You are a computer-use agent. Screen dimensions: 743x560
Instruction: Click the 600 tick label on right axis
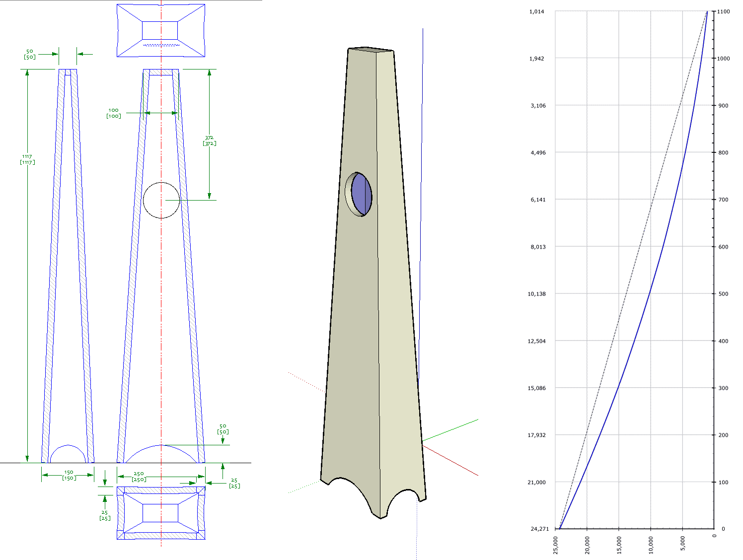[723, 247]
